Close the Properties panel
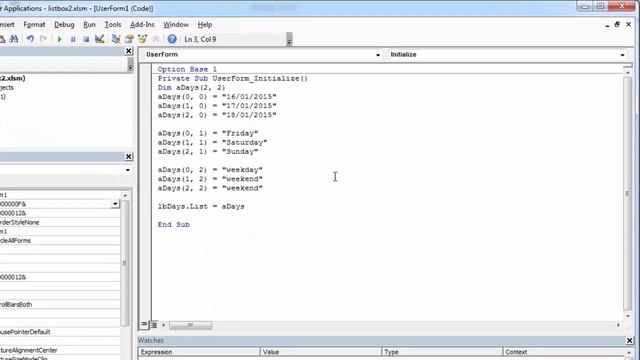640x360 pixels. click(x=129, y=156)
